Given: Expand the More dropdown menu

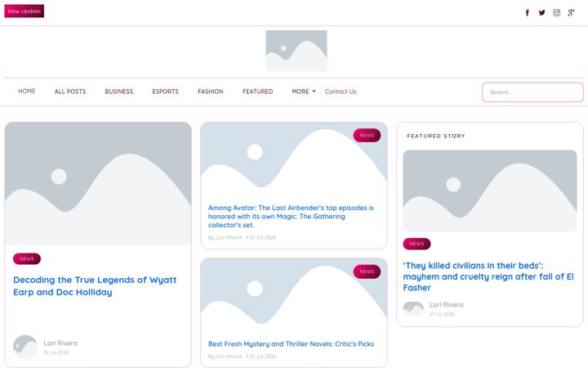Looking at the screenshot, I should [304, 92].
